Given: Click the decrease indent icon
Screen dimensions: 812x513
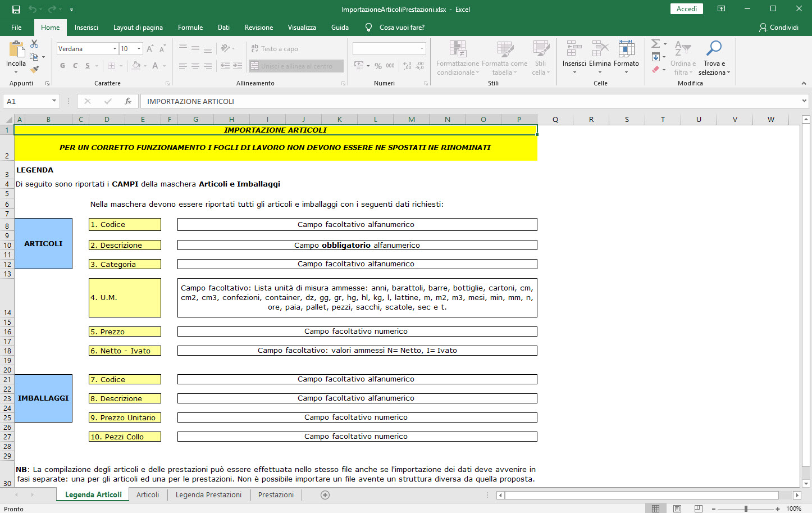Looking at the screenshot, I should coord(225,66).
